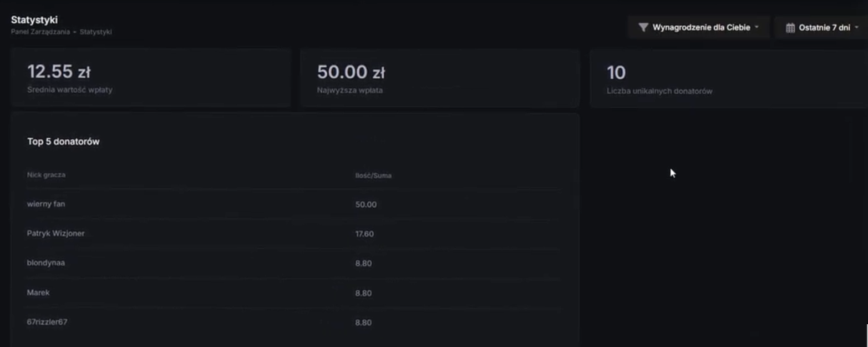Click the unique donors count card
This screenshot has height=347, width=868.
click(728, 78)
